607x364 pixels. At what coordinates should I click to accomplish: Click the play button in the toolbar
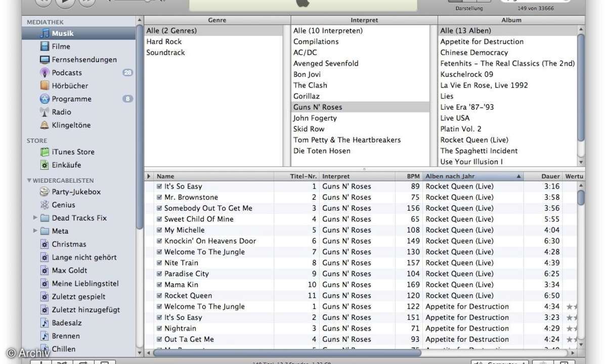coord(65,3)
